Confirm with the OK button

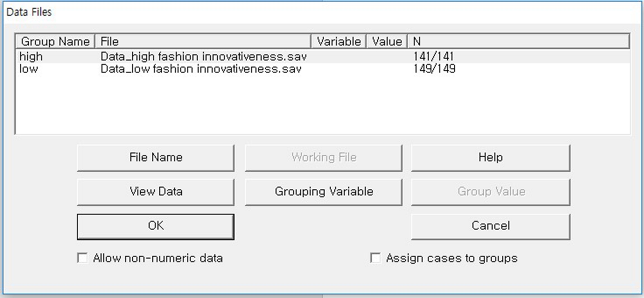(x=156, y=226)
